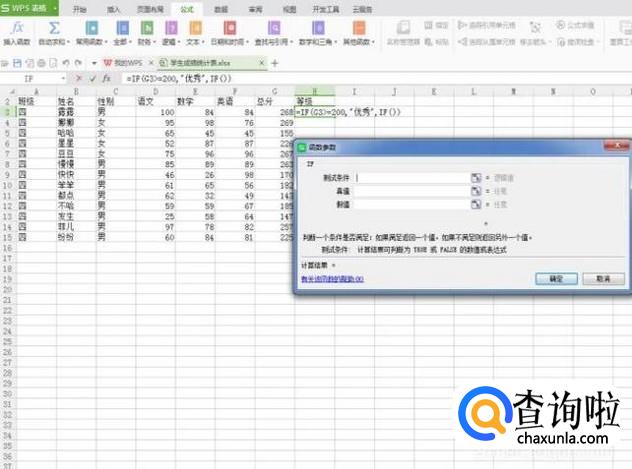Select the cell with 语文 score 100

pyautogui.click(x=156, y=112)
